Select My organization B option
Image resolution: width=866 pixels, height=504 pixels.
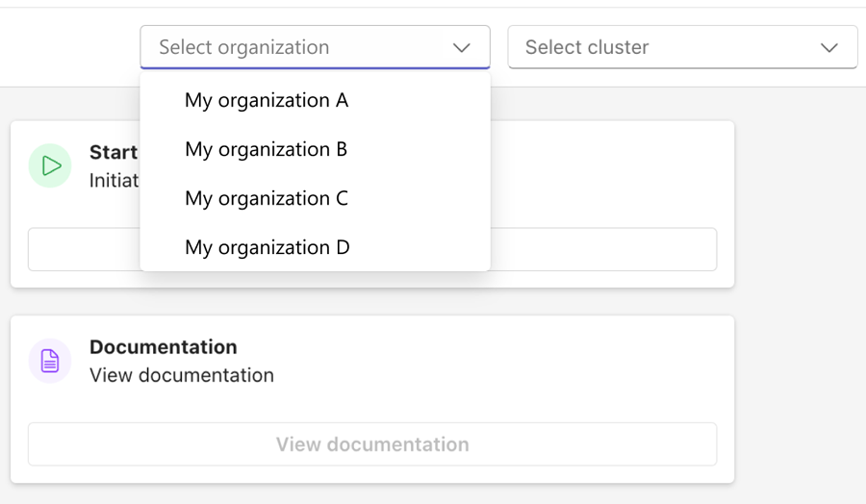[x=267, y=149]
